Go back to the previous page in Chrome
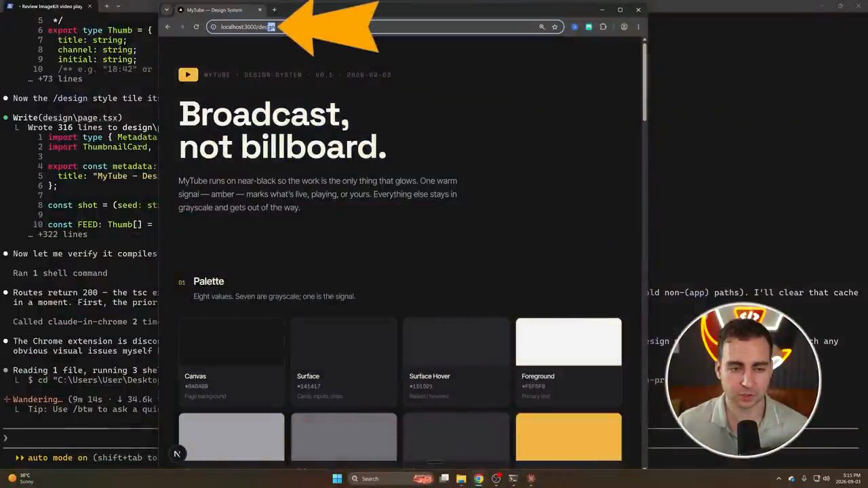 [167, 27]
